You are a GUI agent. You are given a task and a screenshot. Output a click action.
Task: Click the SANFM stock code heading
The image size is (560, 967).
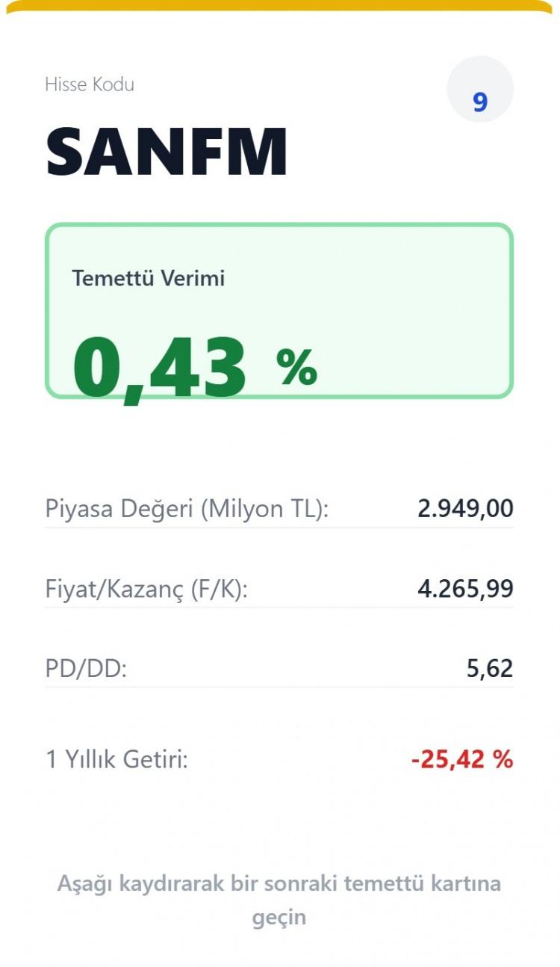coord(167,152)
